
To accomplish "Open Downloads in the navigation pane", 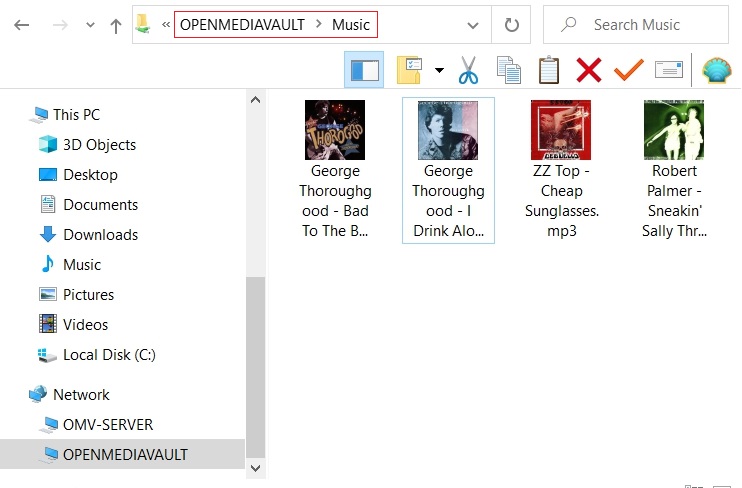I will point(100,235).
